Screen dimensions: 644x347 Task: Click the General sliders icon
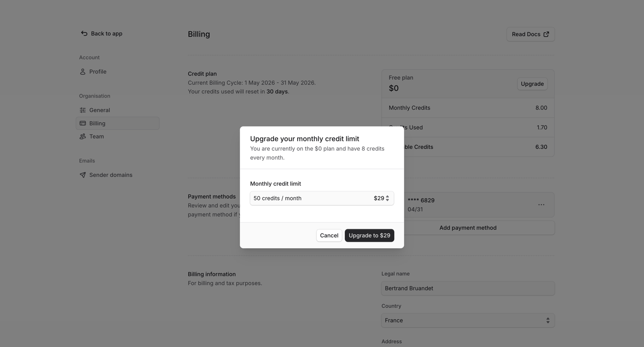(83, 110)
